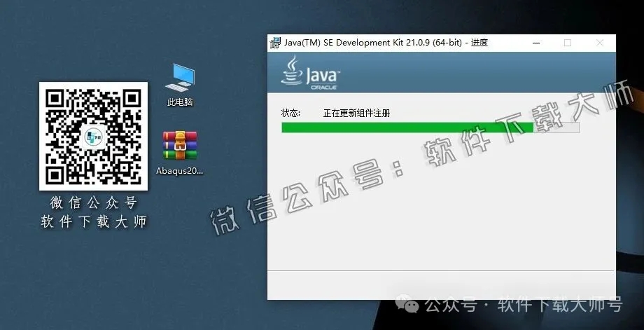Viewport: 644px width, 330px height.
Task: Minimize the Java installer window
Action: (x=536, y=43)
